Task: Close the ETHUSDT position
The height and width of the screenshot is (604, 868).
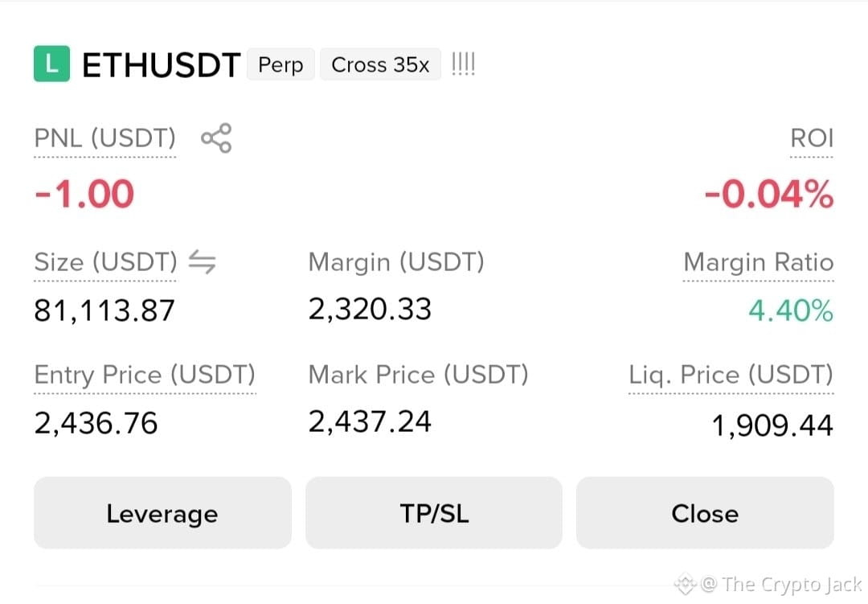Action: coord(705,513)
